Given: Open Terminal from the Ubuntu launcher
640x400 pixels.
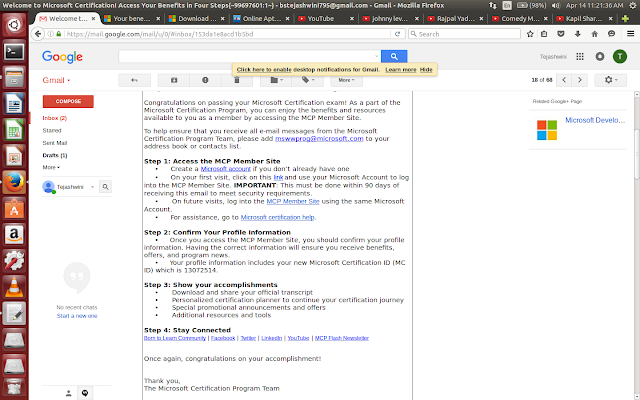Looking at the screenshot, I should tap(14, 52).
